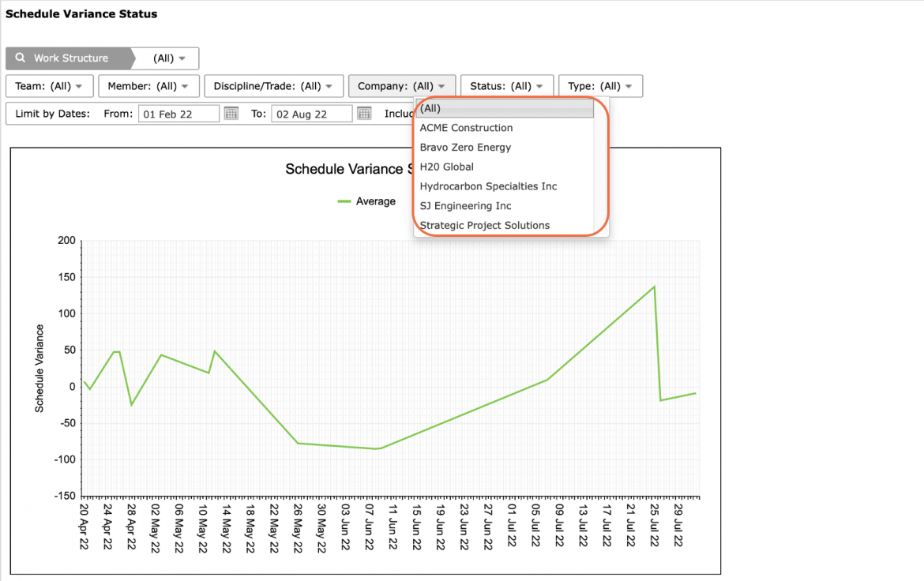This screenshot has height=581, width=924.
Task: Expand the Discipline/Trade filter dropdown
Action: [x=273, y=86]
